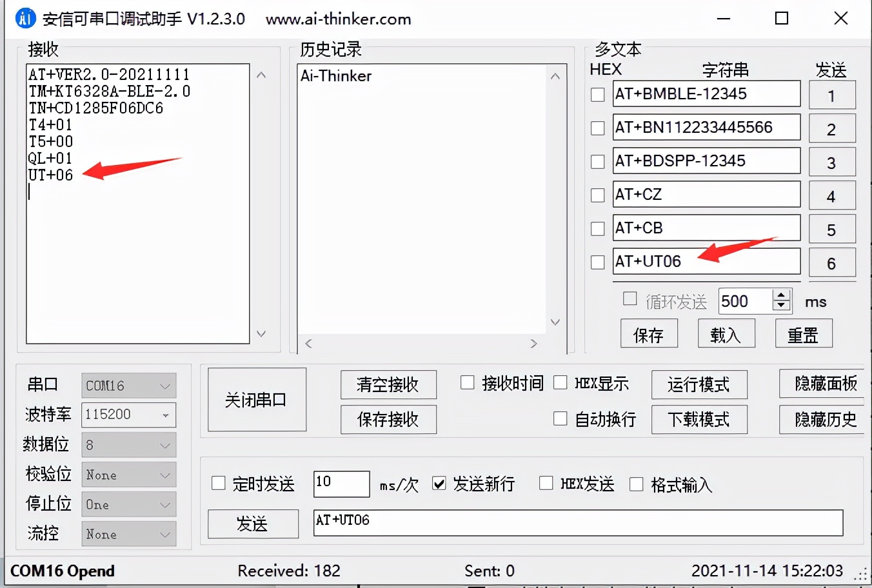Click the 关闭串口 close port button
872x588 pixels.
[x=257, y=399]
